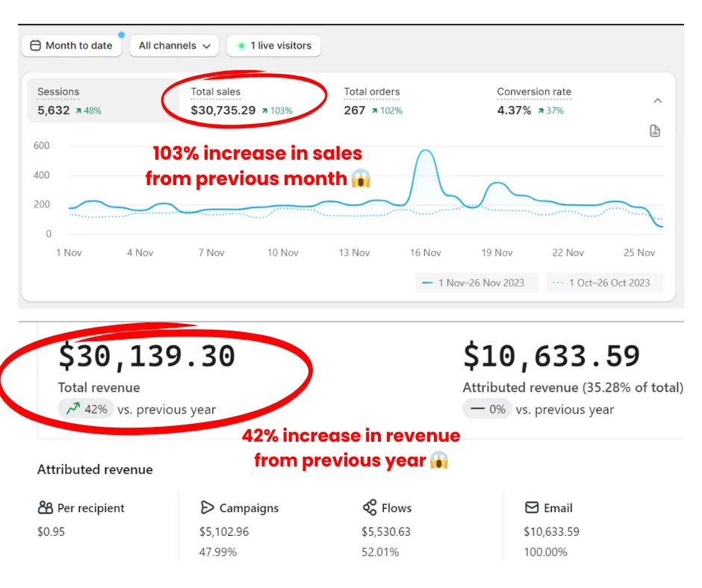Click the Campaigns paper plane icon

207,508
